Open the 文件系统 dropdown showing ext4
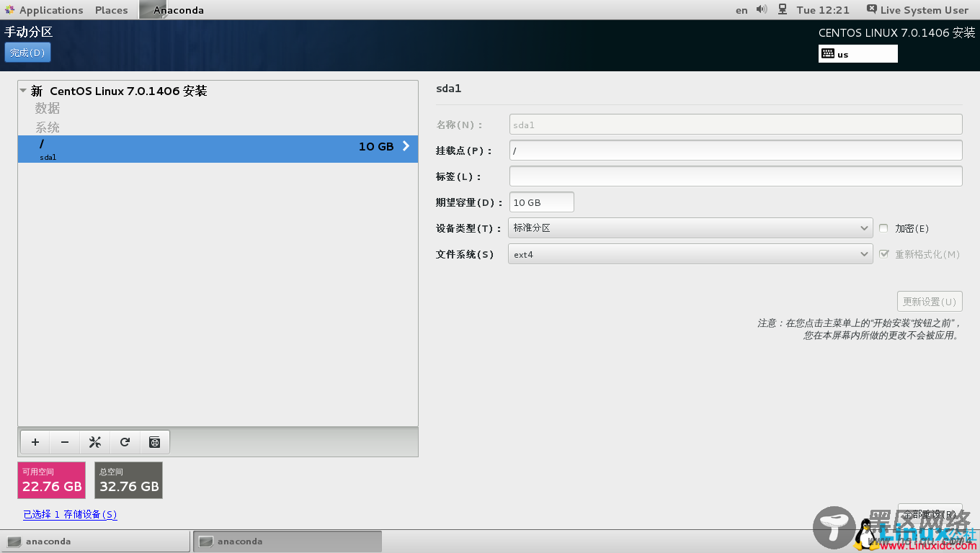 (x=690, y=254)
